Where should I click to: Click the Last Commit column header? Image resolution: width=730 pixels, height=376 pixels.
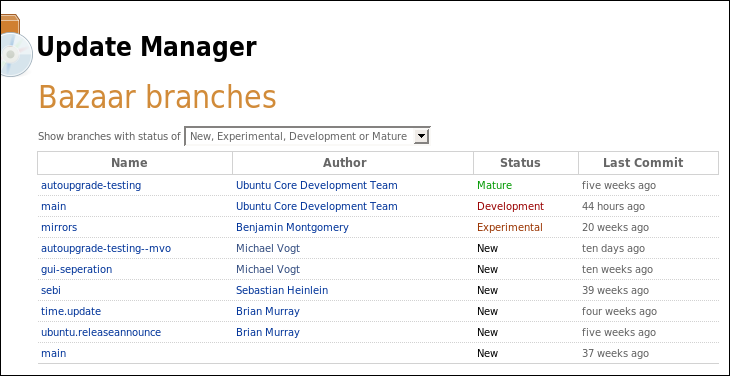coord(643,162)
